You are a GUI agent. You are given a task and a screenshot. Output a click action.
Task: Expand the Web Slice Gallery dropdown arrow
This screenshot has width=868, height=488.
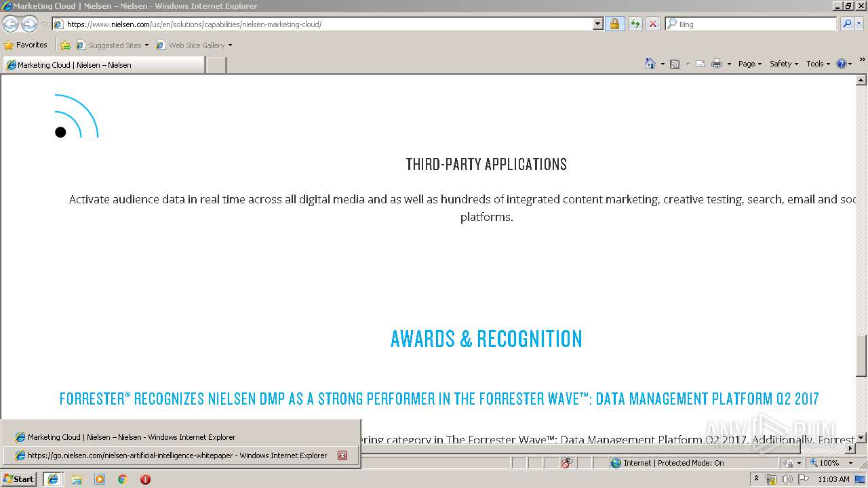point(230,45)
